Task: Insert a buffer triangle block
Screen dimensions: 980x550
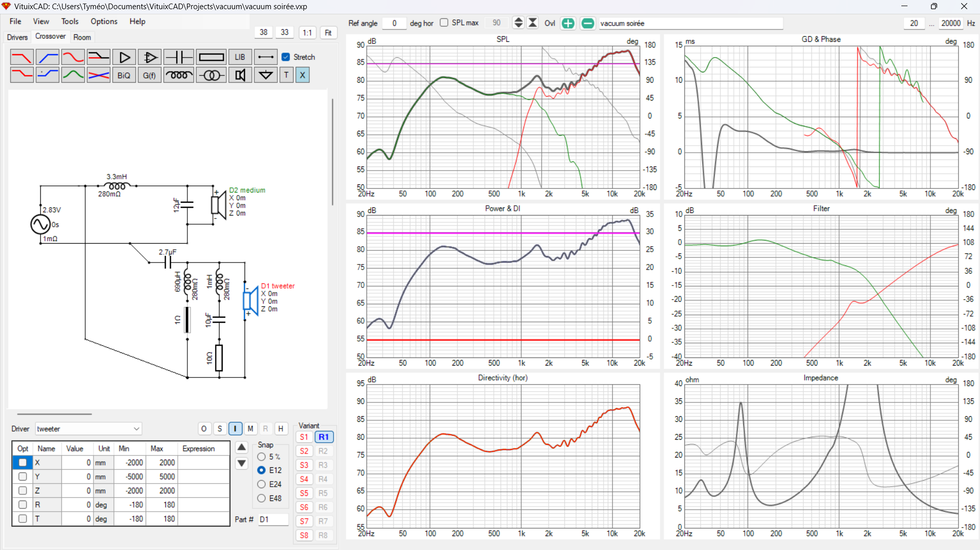Action: point(124,57)
